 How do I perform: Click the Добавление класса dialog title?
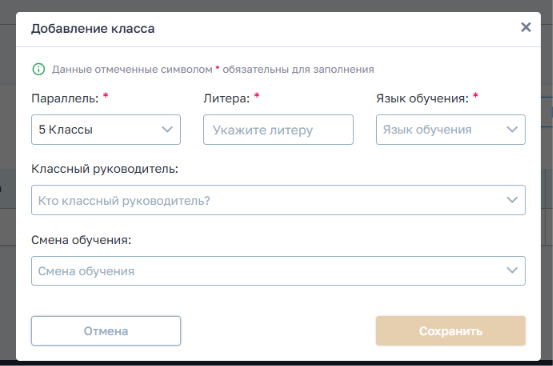(93, 29)
